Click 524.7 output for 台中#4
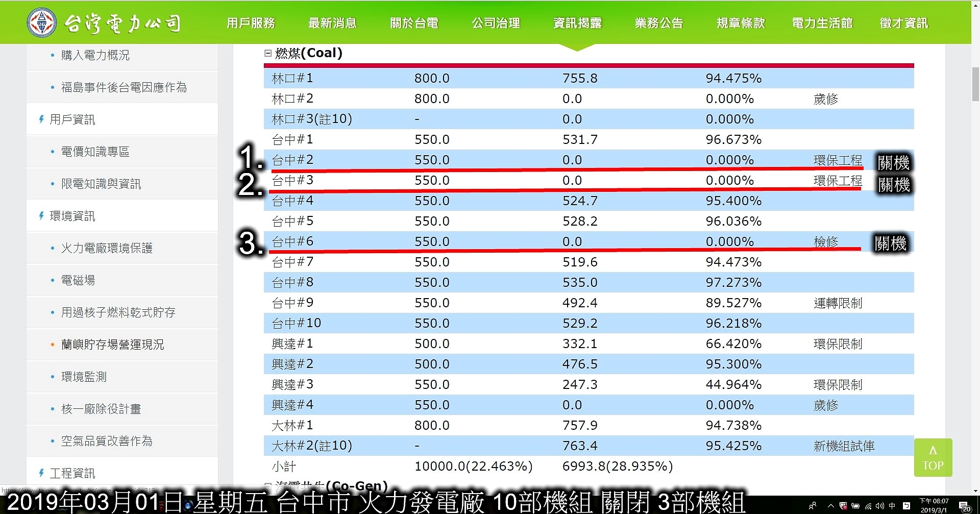Image resolution: width=980 pixels, height=514 pixels. pyautogui.click(x=580, y=201)
